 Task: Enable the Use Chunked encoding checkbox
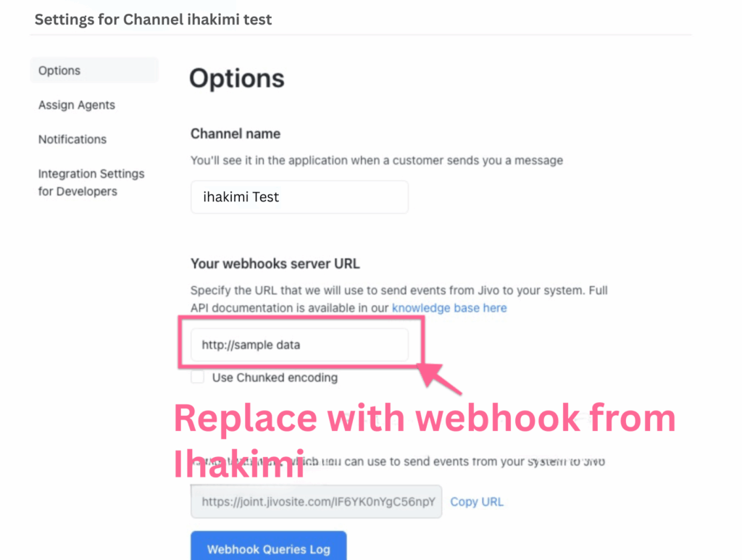(198, 377)
